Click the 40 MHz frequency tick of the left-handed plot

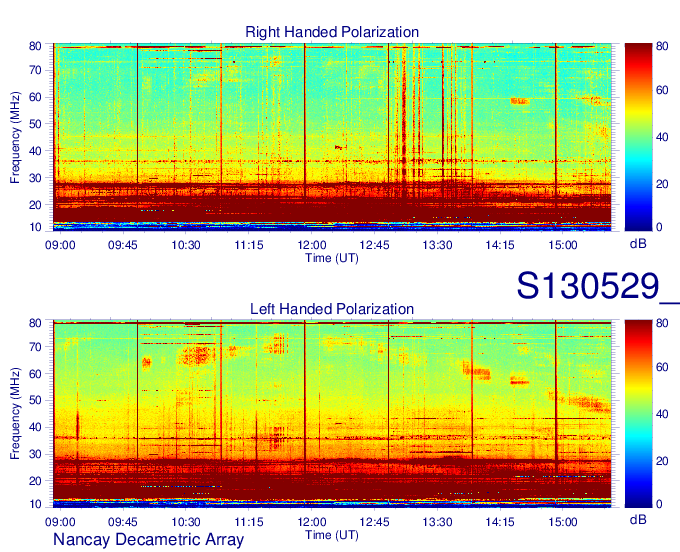coord(35,427)
